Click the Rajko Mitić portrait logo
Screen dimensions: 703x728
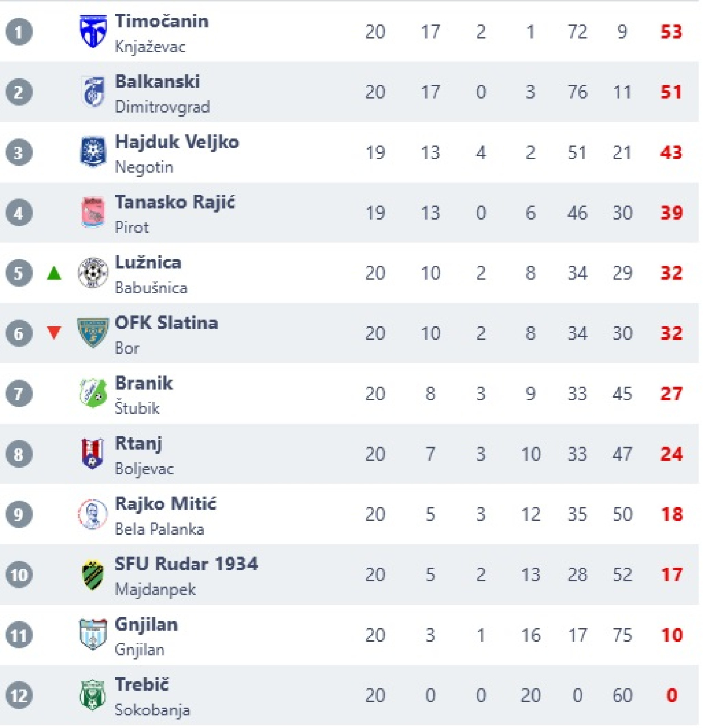pos(93,514)
